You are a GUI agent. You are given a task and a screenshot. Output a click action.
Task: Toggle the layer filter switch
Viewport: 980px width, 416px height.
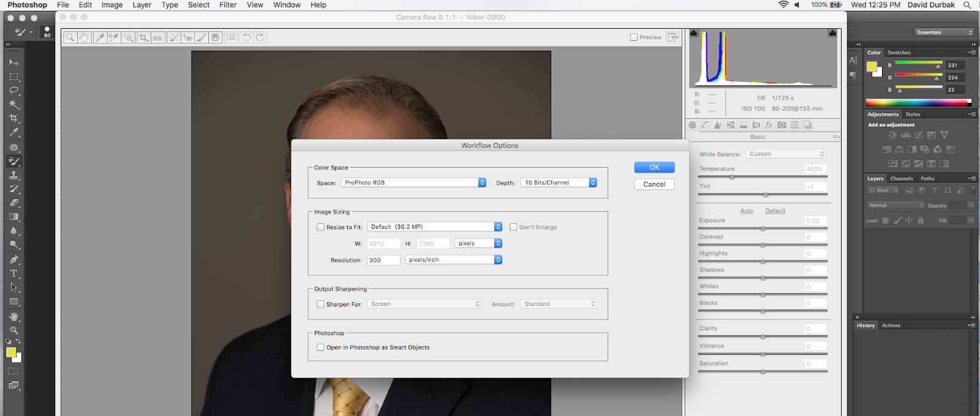(x=973, y=190)
